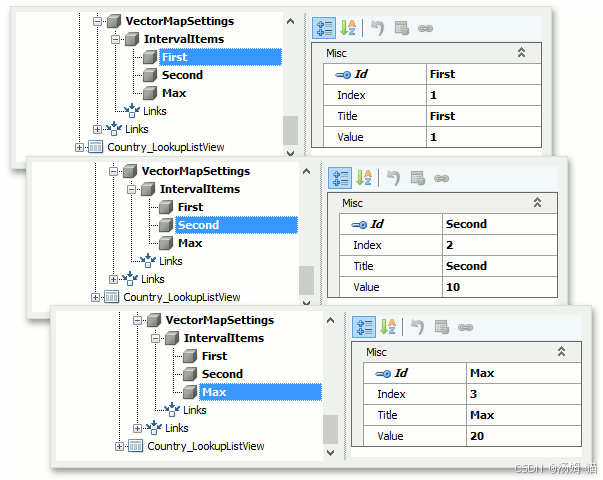The height and width of the screenshot is (480, 603).
Task: Click cube icon of First node in top panel
Action: tap(150, 57)
